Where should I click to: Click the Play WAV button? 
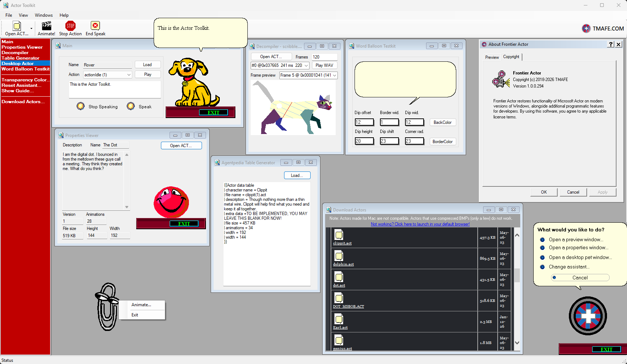coord(324,65)
